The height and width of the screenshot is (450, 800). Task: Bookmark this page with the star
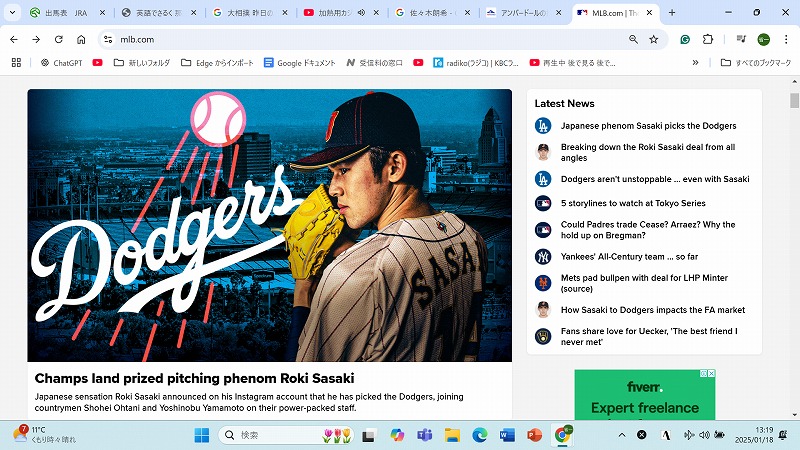click(x=654, y=39)
